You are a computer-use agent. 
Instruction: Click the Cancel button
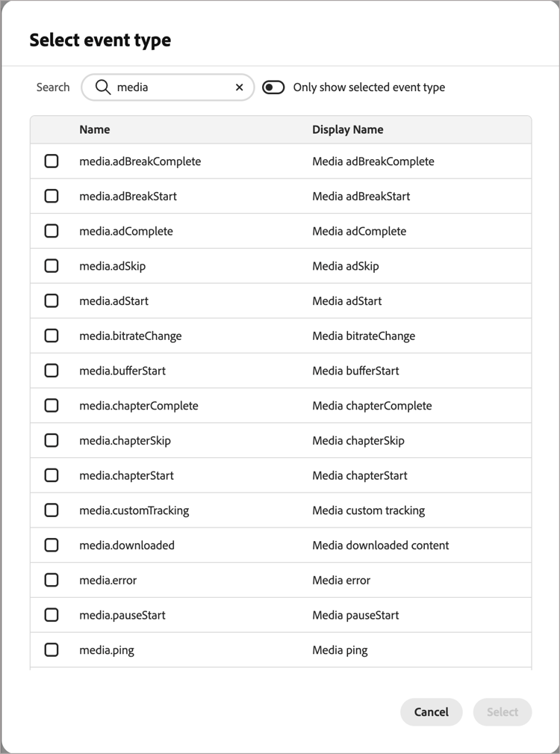pyautogui.click(x=432, y=712)
